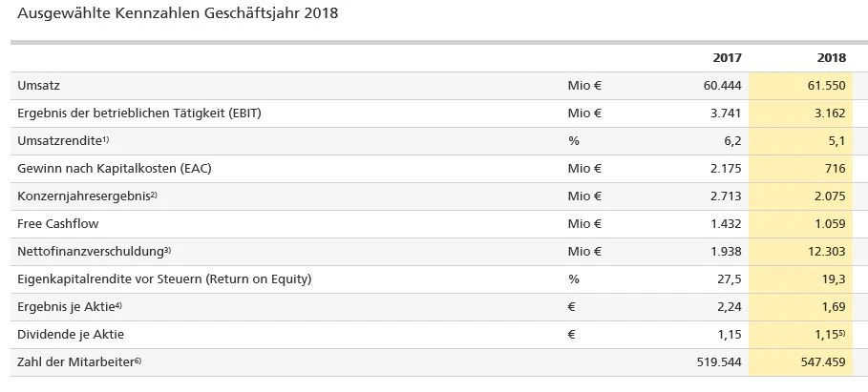The image size is (868, 392).
Task: Click the Ergebnis je Aktie label
Action: click(x=66, y=307)
